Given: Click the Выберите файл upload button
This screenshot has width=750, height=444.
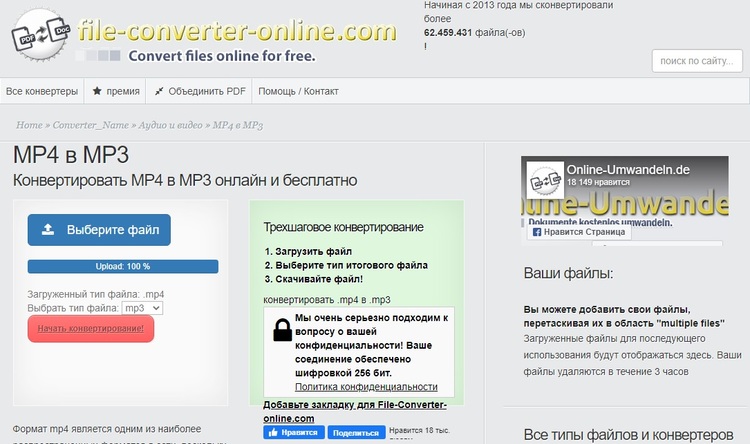Looking at the screenshot, I should [x=99, y=230].
